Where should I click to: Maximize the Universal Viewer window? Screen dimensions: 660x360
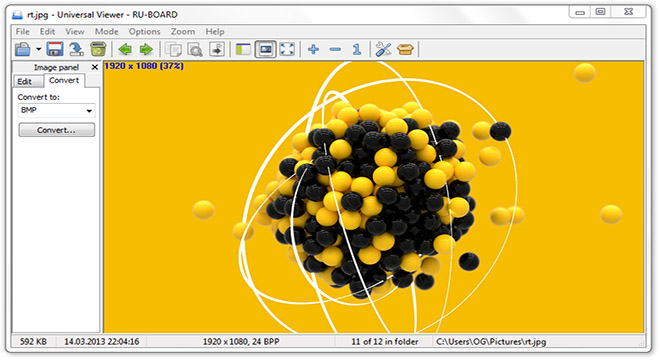[601, 12]
